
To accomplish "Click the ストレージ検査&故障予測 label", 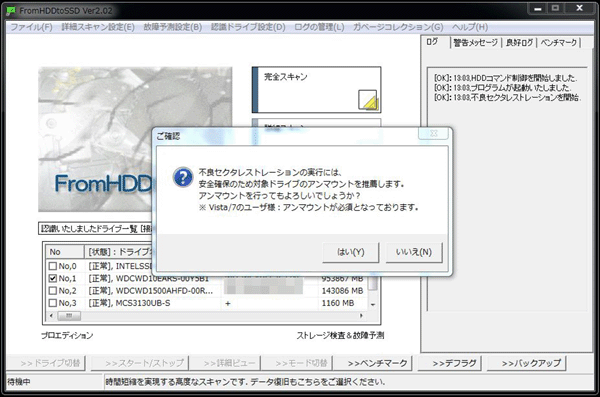I will point(340,335).
